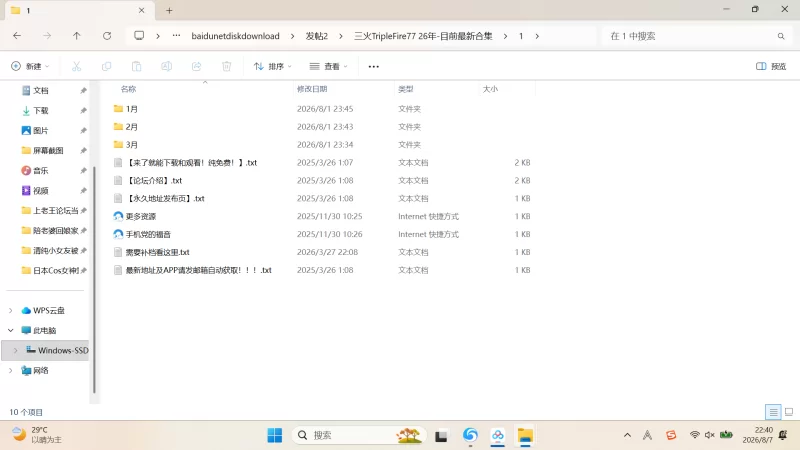Switch to large icons view layout
This screenshot has width=800, height=450.
pyautogui.click(x=789, y=412)
